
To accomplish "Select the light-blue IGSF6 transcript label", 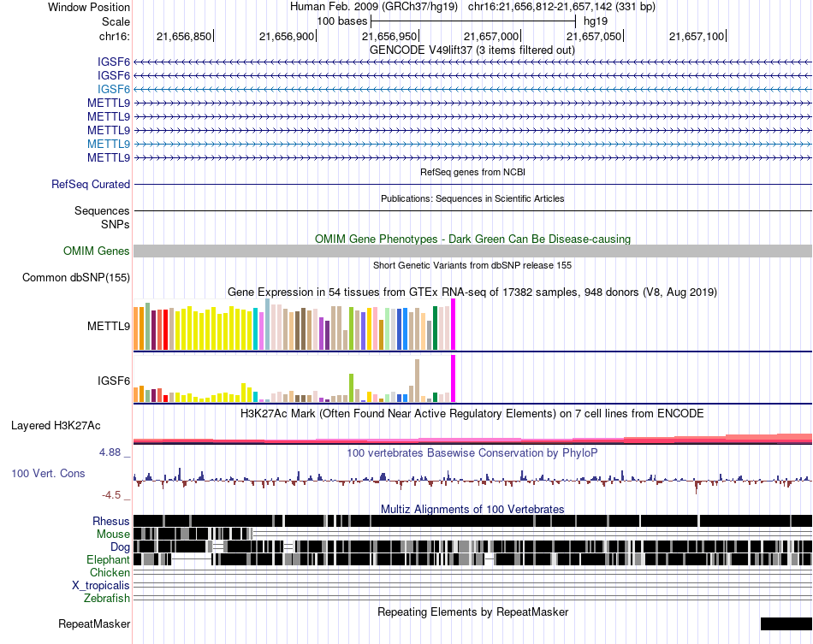I will click(x=114, y=89).
